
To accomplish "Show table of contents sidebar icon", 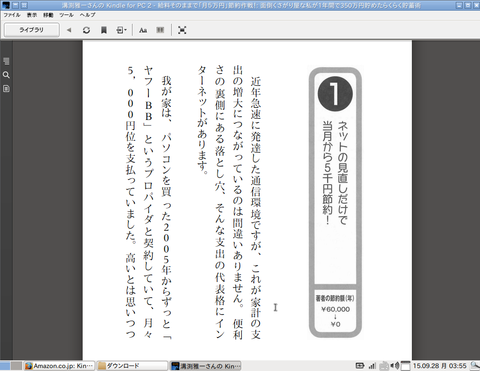I will pyautogui.click(x=6, y=61).
